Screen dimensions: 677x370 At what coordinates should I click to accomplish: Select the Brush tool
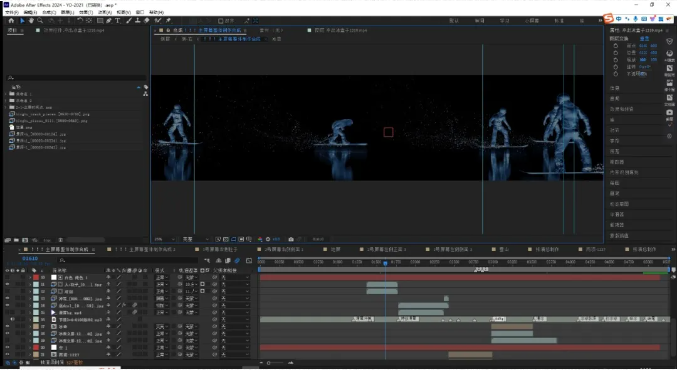(129, 20)
